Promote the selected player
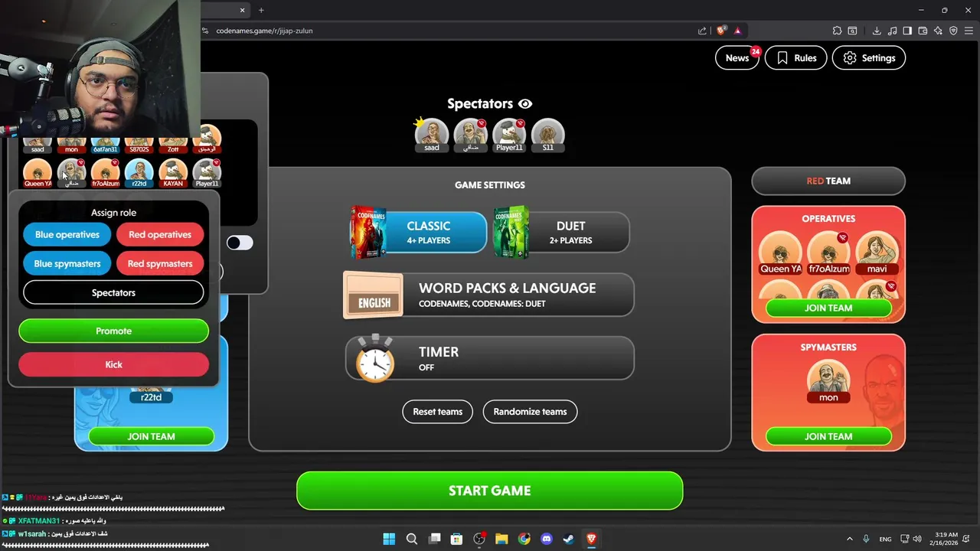The height and width of the screenshot is (551, 980). (x=113, y=331)
